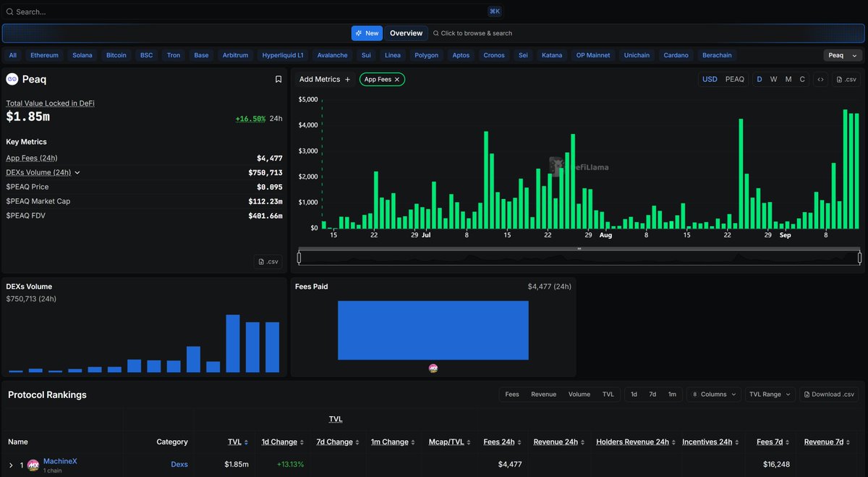Open the chart embed code icon
The height and width of the screenshot is (477, 868).
(820, 80)
